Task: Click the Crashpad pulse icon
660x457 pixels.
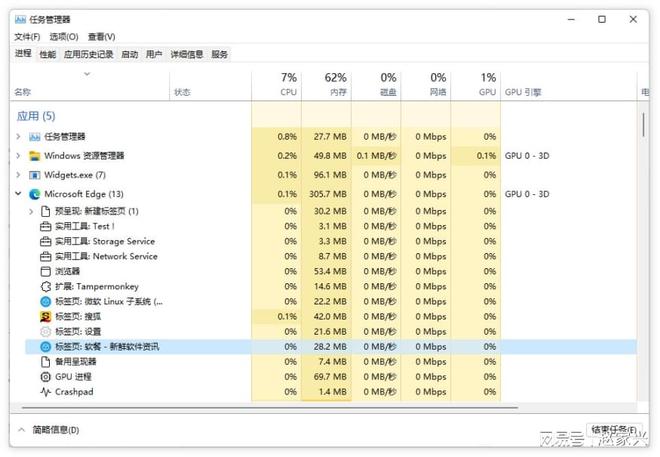Action: 45,392
